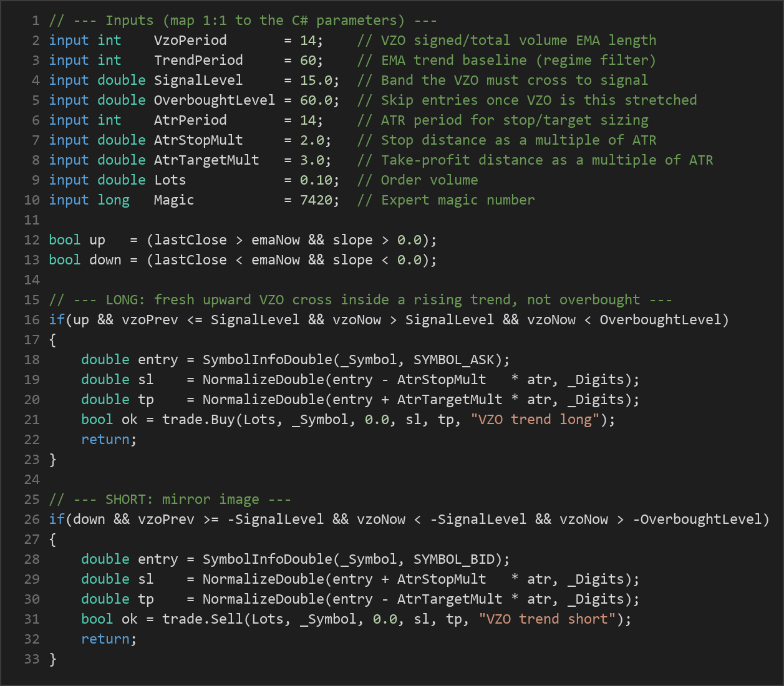Select the Magic input name
Screen dimensions: 784x686
(x=174, y=200)
